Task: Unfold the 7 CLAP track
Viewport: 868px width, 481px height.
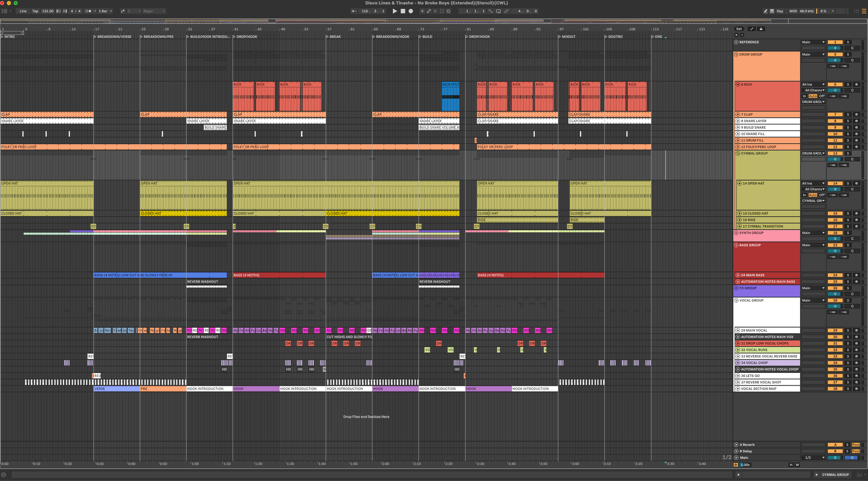Action: coord(738,114)
